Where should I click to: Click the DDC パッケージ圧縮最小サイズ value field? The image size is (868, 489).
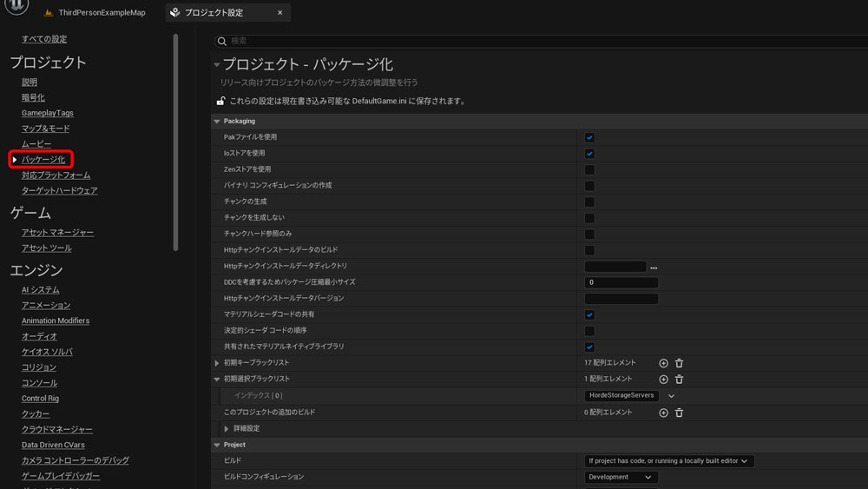(x=621, y=282)
